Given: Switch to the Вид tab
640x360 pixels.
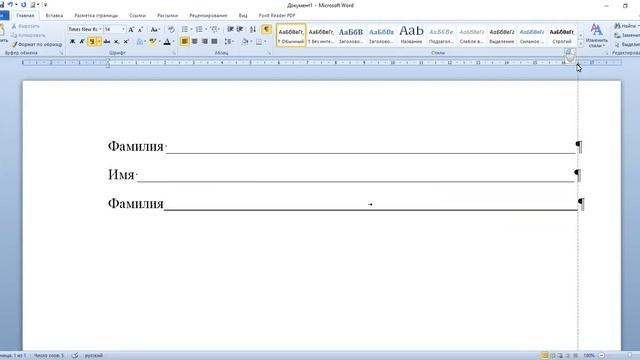Looking at the screenshot, I should (243, 16).
